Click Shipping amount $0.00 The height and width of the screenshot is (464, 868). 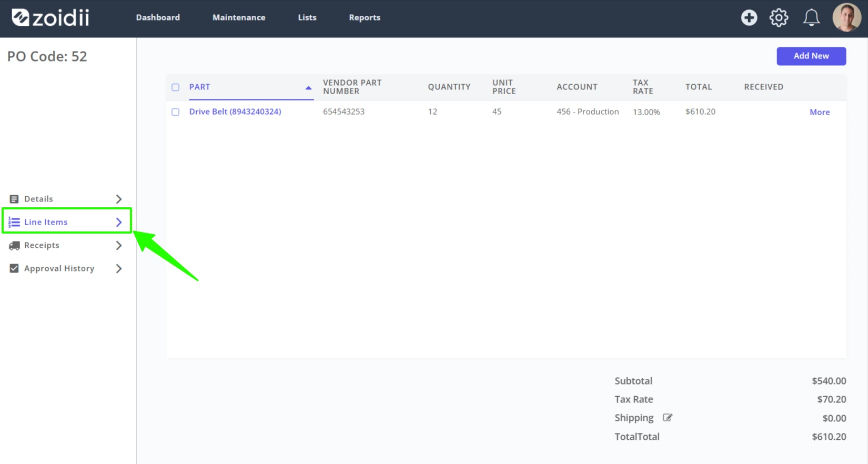tap(834, 418)
